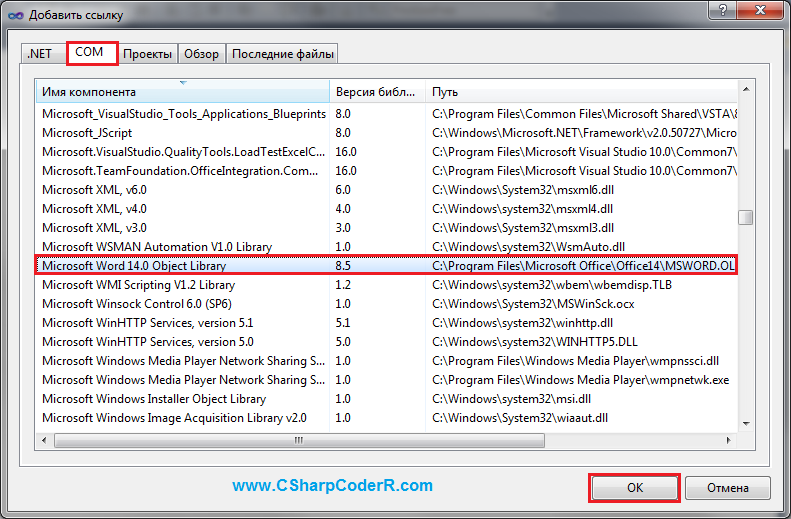Open the Обзор tab
Viewport: 791px width, 519px height.
pos(201,54)
